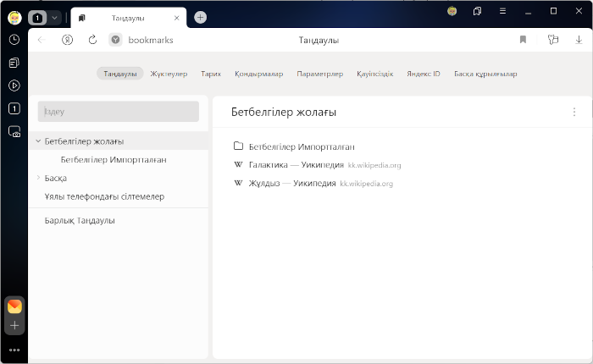
Task: Open the Yandex home button
Action: pyautogui.click(x=67, y=40)
